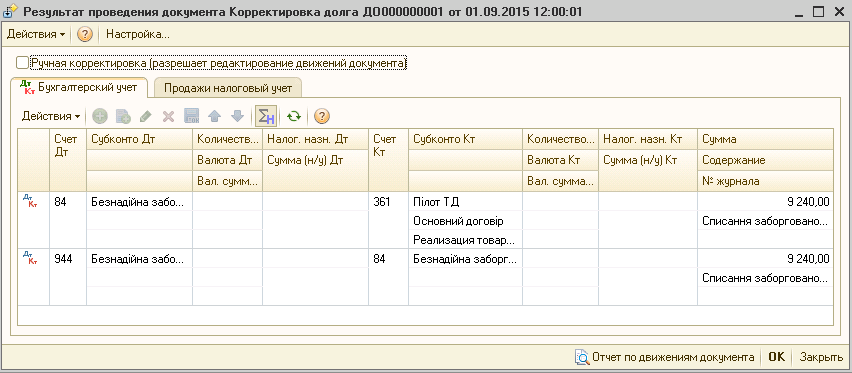Open the table Действия dropdown menu

pyautogui.click(x=51, y=116)
